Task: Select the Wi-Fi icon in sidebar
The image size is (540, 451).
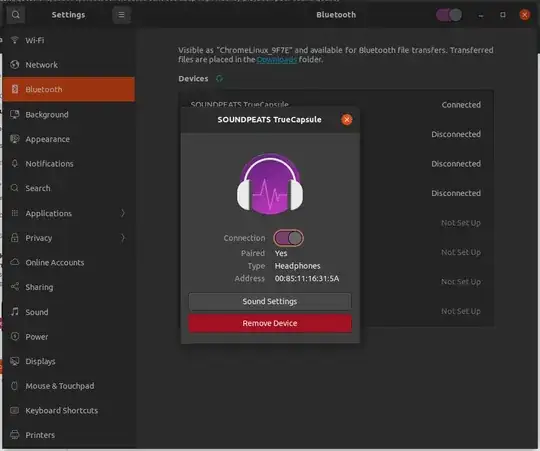Action: tap(14, 40)
